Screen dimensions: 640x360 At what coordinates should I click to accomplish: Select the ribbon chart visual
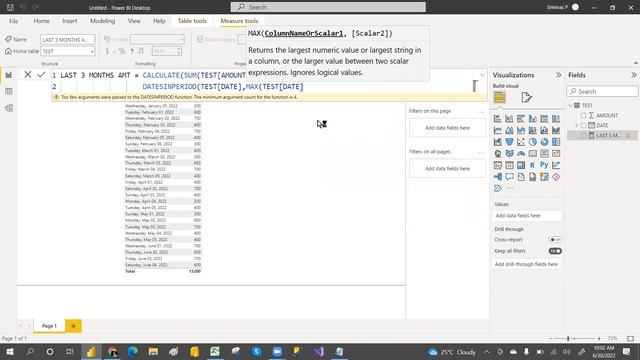click(556, 130)
